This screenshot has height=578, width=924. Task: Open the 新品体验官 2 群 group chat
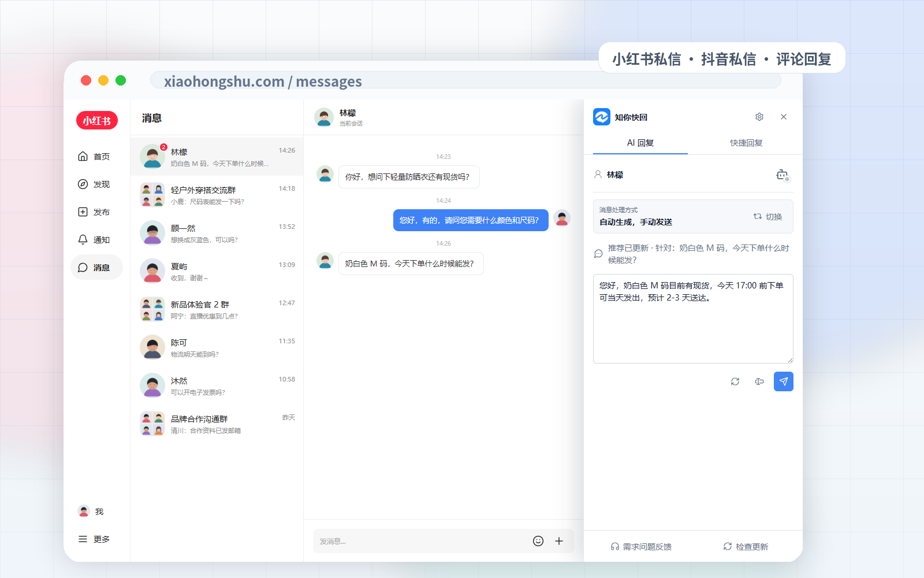[x=217, y=309]
